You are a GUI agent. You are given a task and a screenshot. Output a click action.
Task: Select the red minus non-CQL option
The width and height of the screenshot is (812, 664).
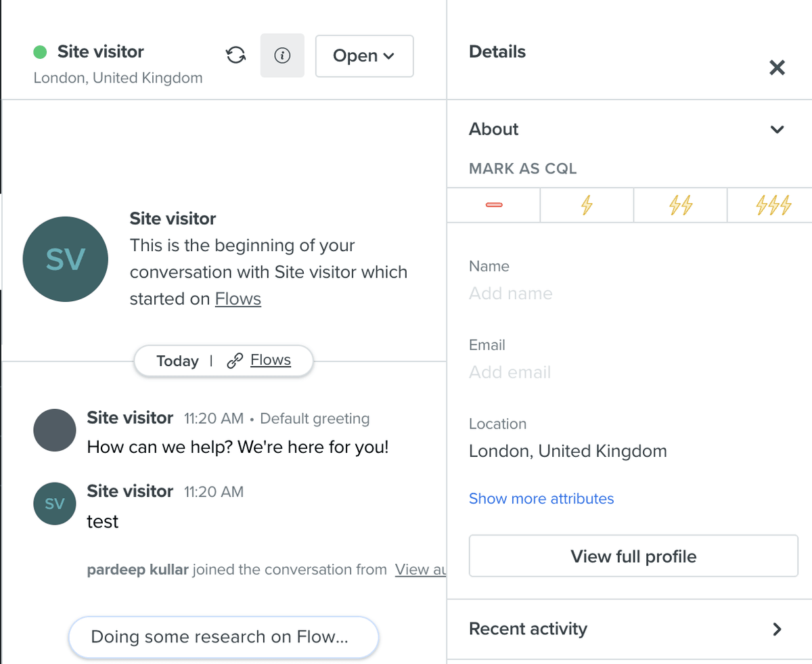[494, 205]
